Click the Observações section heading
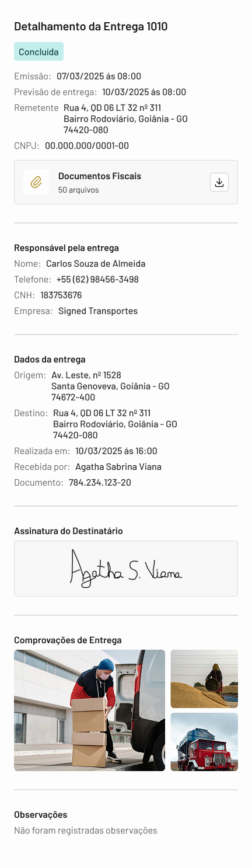Screen dimensions: 252x868 point(41,814)
